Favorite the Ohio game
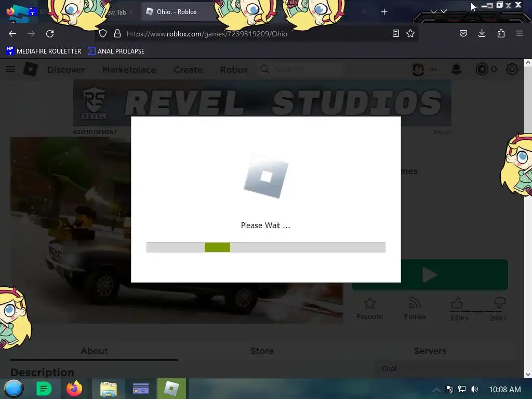The image size is (532, 399). [369, 309]
